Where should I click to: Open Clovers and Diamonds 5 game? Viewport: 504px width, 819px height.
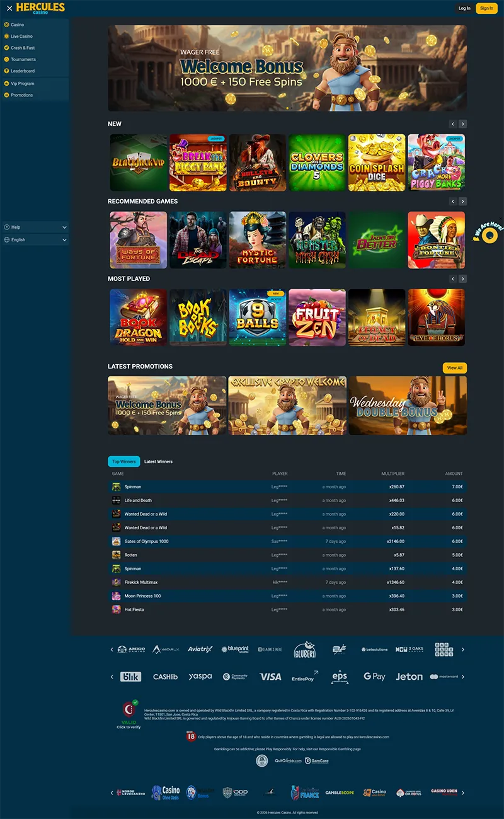317,163
